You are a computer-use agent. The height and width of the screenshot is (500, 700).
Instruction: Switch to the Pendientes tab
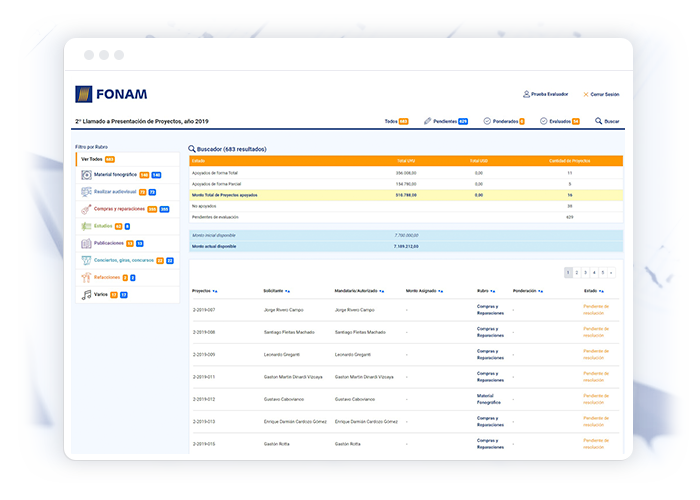[446, 121]
